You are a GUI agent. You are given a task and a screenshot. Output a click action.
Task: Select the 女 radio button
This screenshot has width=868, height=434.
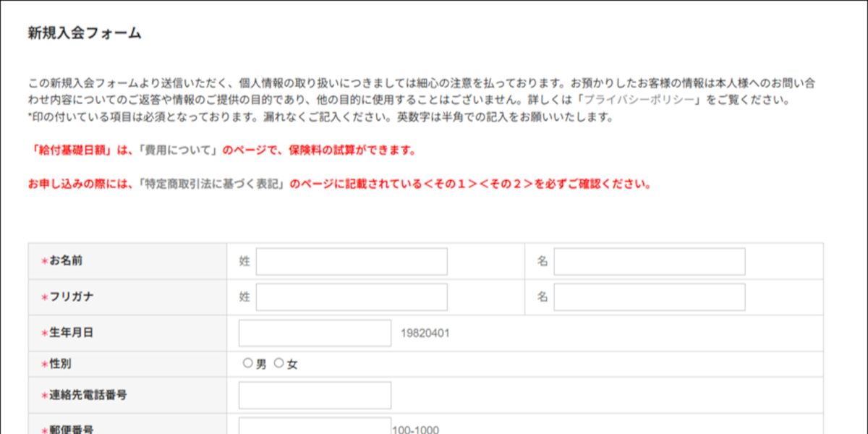pos(278,364)
